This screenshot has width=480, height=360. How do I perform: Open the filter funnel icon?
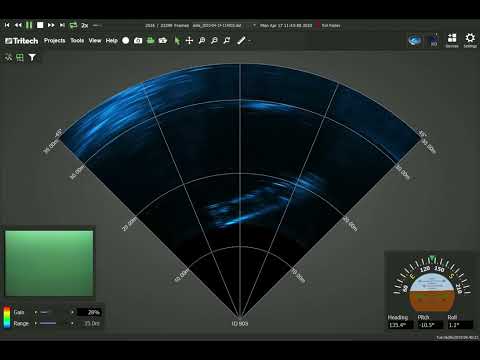click(x=32, y=57)
